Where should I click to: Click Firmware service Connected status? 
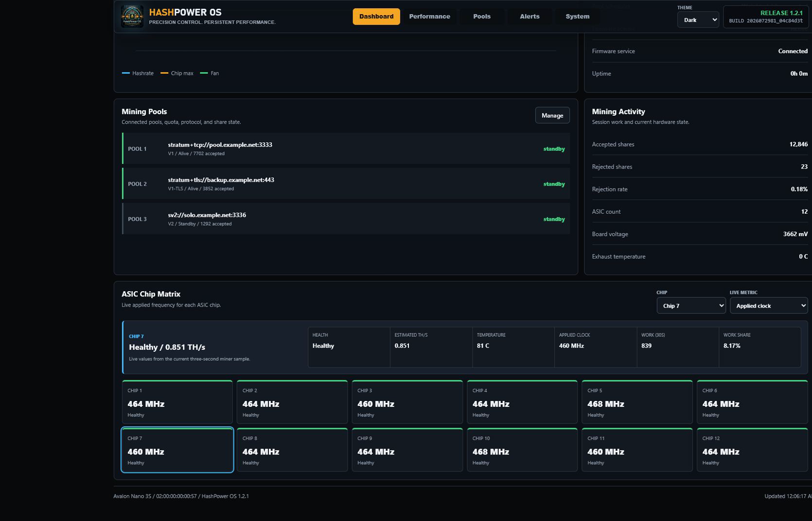click(x=793, y=51)
